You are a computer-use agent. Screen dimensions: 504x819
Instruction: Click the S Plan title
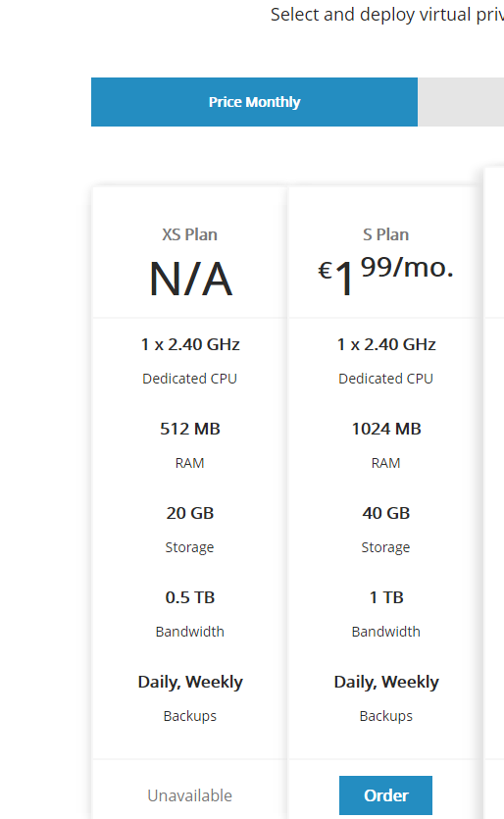click(x=386, y=234)
